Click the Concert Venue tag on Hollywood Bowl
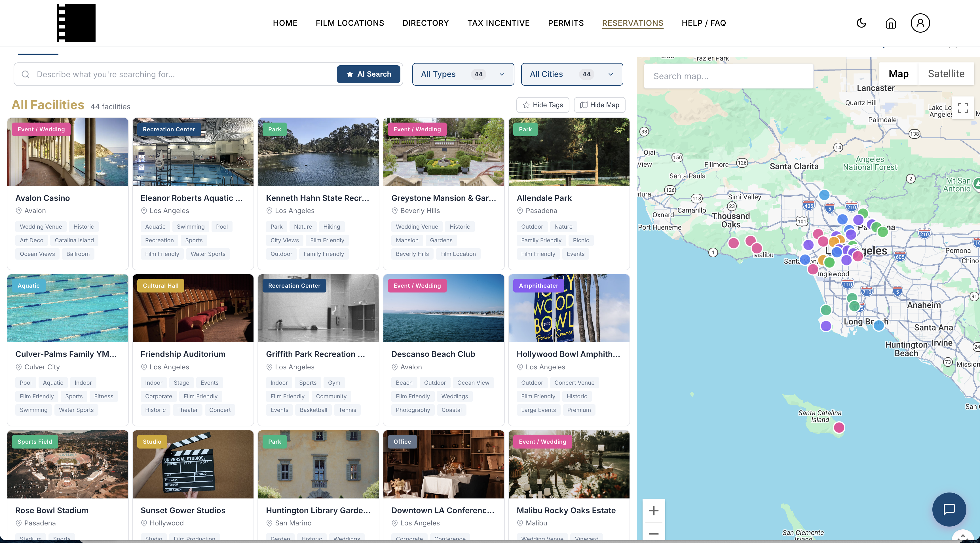980x543 pixels. (x=574, y=382)
